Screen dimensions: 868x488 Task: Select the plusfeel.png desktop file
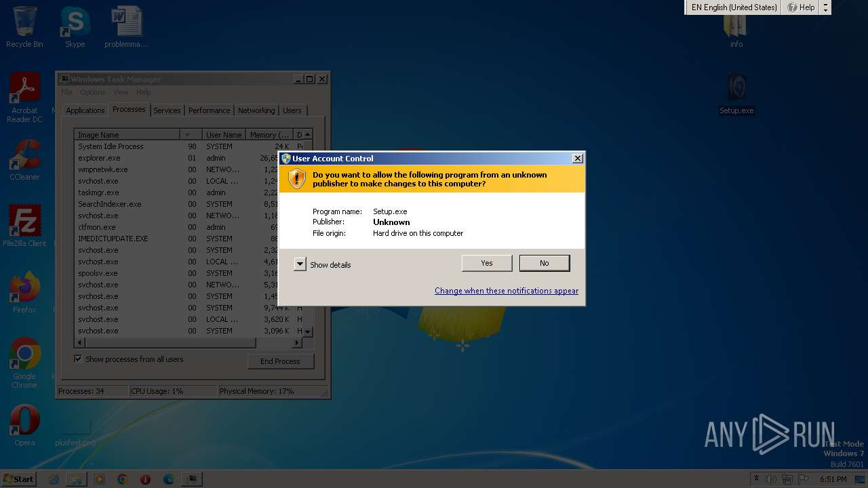click(x=75, y=432)
